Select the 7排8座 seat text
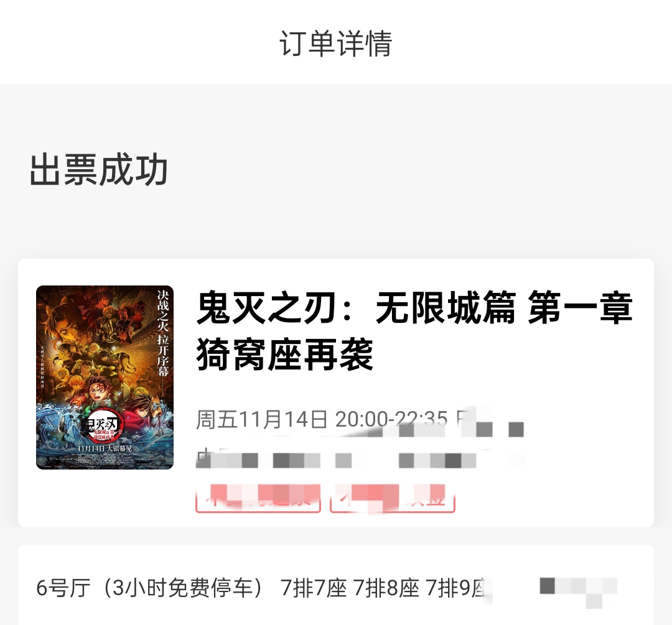The image size is (672, 625). (386, 588)
